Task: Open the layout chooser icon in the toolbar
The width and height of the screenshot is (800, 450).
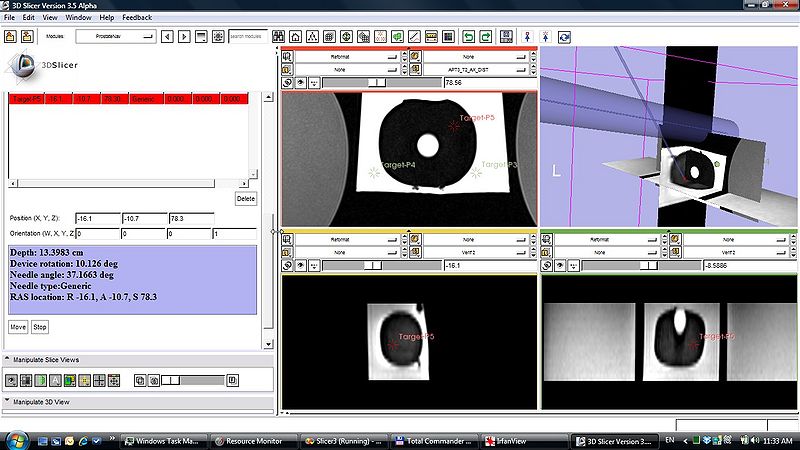Action: tap(506, 37)
